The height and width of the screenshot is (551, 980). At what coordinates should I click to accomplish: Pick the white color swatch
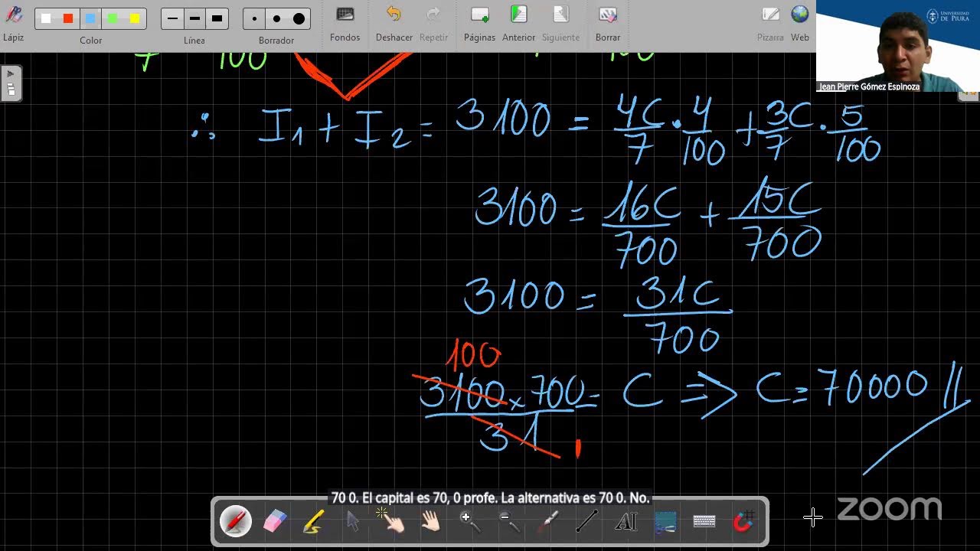[x=46, y=18]
